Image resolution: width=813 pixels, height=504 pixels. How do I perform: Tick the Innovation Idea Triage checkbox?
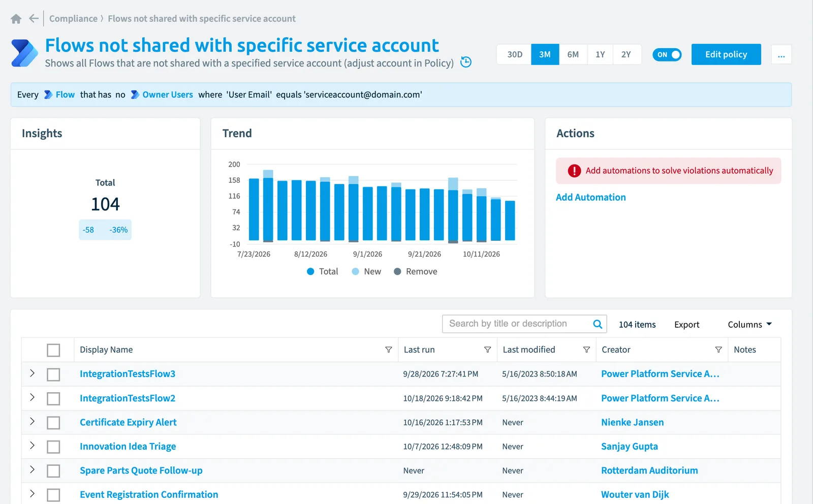click(53, 447)
